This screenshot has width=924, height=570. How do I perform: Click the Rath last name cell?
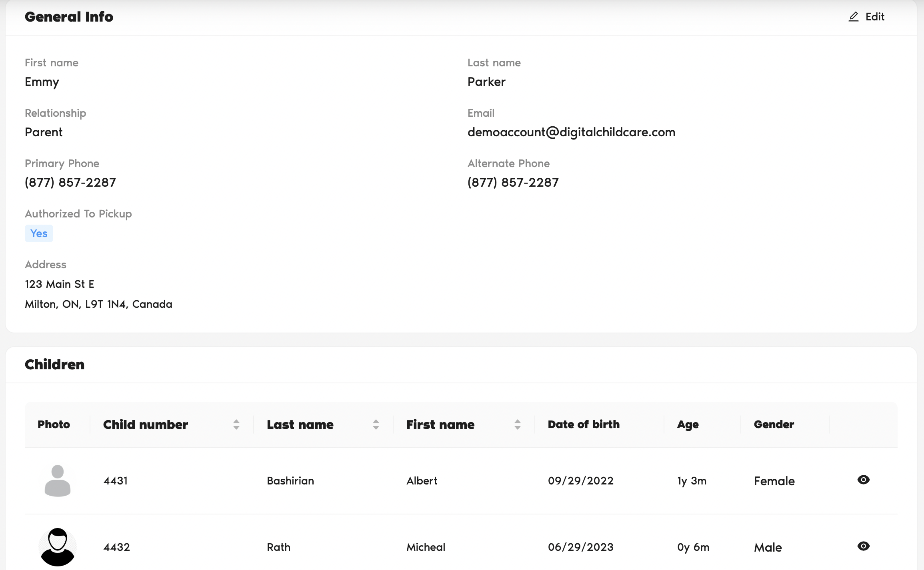(x=278, y=547)
